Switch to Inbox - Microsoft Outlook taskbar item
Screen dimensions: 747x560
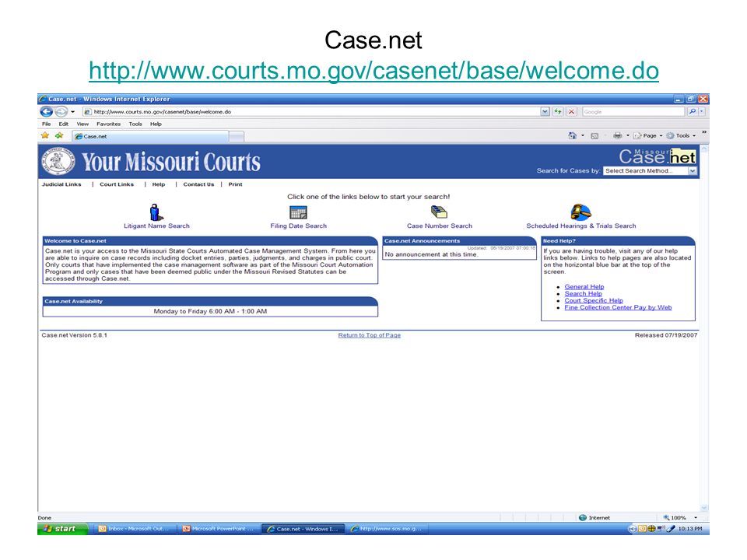(134, 529)
